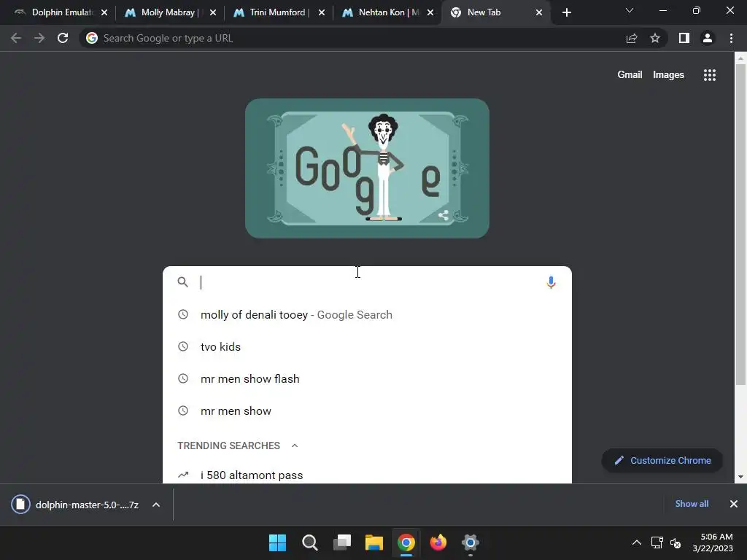Close the Dolphin Emulator tab
Image resolution: width=747 pixels, height=560 pixels.
pyautogui.click(x=104, y=12)
